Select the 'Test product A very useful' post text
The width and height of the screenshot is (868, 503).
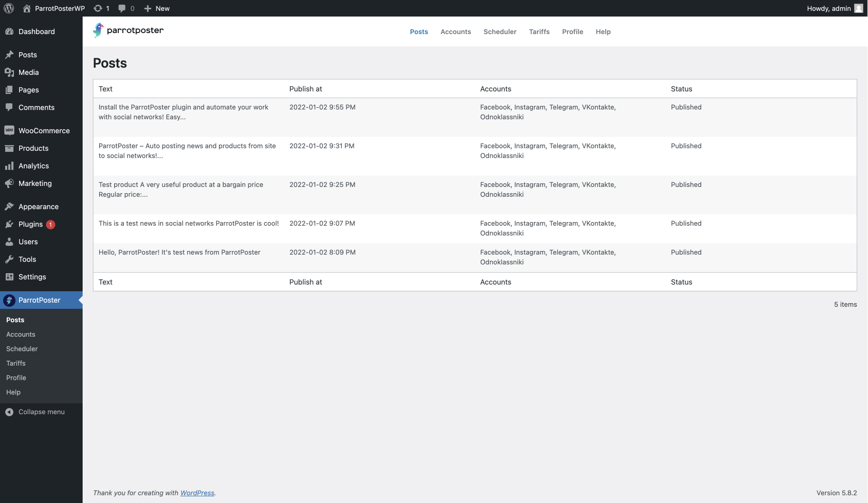click(x=181, y=190)
